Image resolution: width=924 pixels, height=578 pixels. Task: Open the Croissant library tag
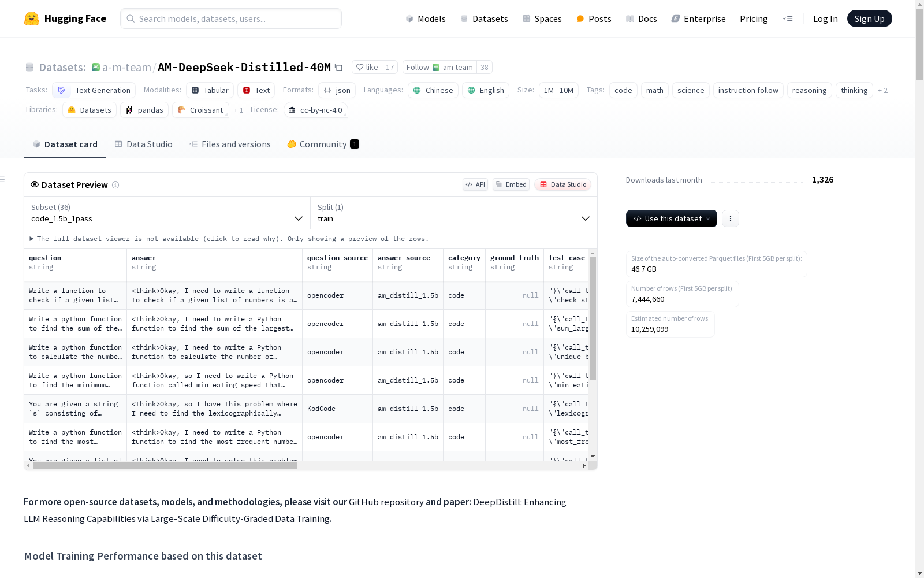(200, 110)
